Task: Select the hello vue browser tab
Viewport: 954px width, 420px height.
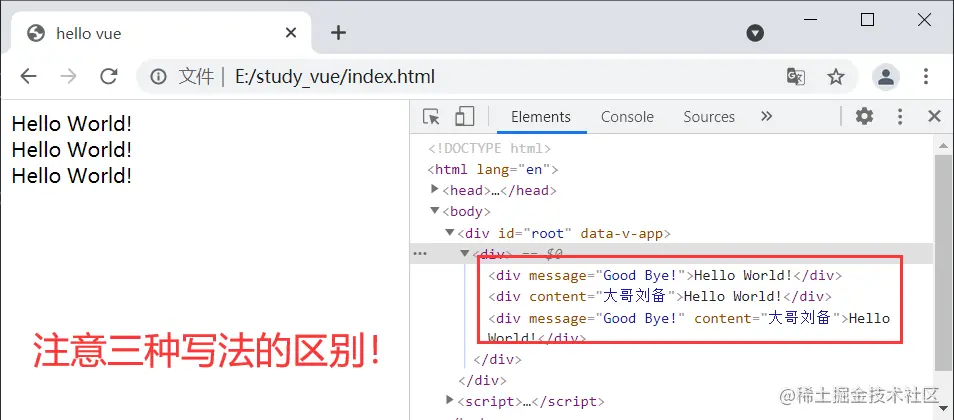Action: (x=162, y=33)
